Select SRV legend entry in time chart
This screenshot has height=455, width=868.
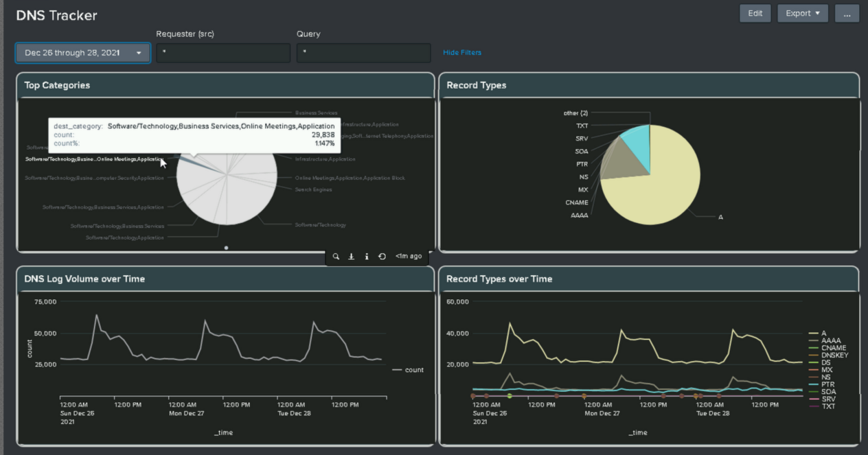pyautogui.click(x=823, y=399)
